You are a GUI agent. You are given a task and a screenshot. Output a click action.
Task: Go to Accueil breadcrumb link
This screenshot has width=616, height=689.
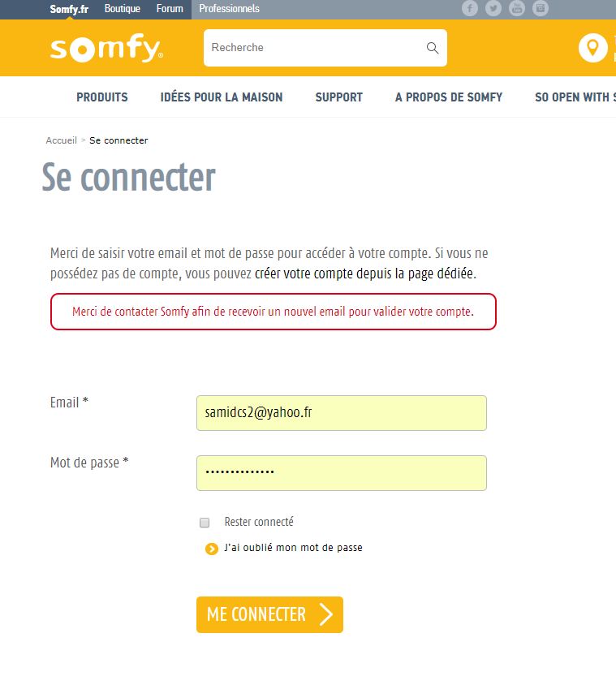click(x=61, y=140)
